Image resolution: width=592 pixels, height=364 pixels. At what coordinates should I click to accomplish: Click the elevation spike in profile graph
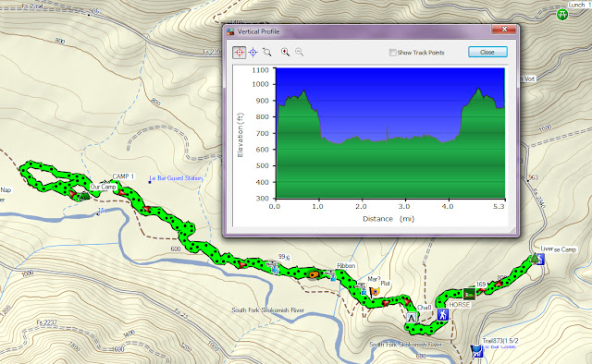tap(387, 133)
